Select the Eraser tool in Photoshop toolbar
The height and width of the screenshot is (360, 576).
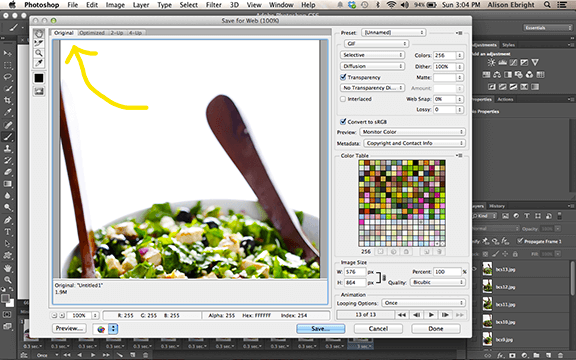coord(7,172)
